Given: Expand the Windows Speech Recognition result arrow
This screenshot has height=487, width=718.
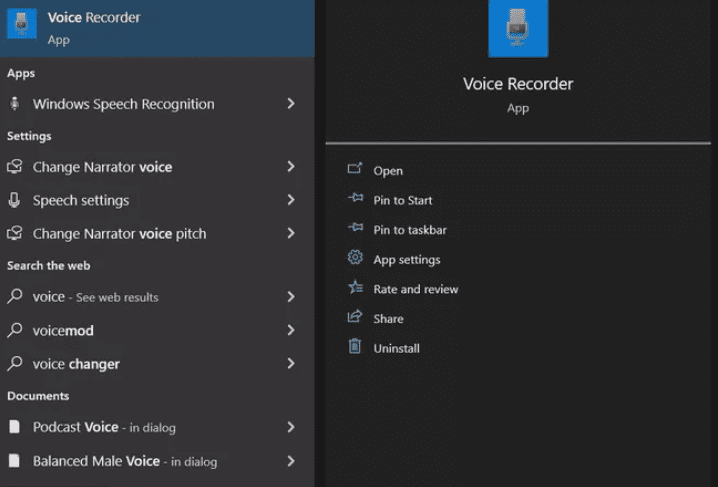Looking at the screenshot, I should (x=291, y=104).
